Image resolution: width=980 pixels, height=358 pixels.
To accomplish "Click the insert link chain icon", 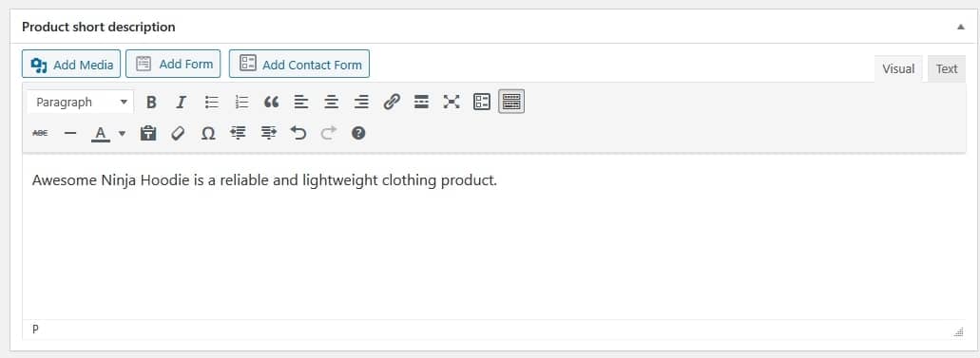I will click(392, 102).
